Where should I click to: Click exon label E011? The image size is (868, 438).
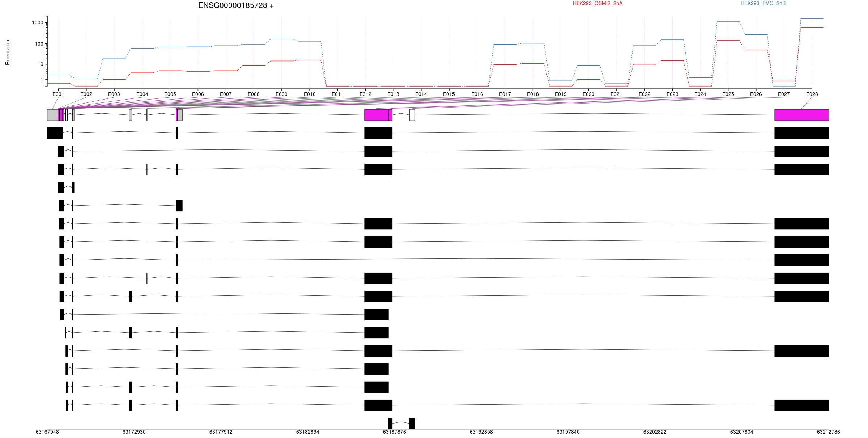point(337,94)
